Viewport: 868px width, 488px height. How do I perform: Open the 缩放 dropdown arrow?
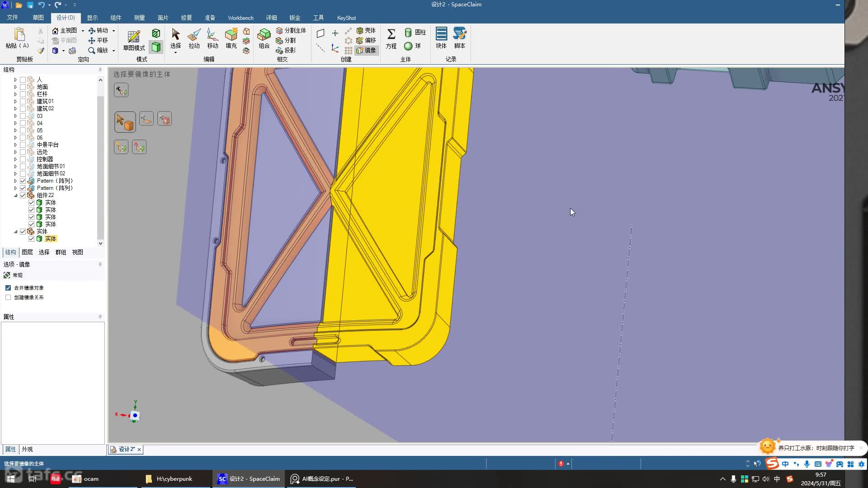coord(113,51)
